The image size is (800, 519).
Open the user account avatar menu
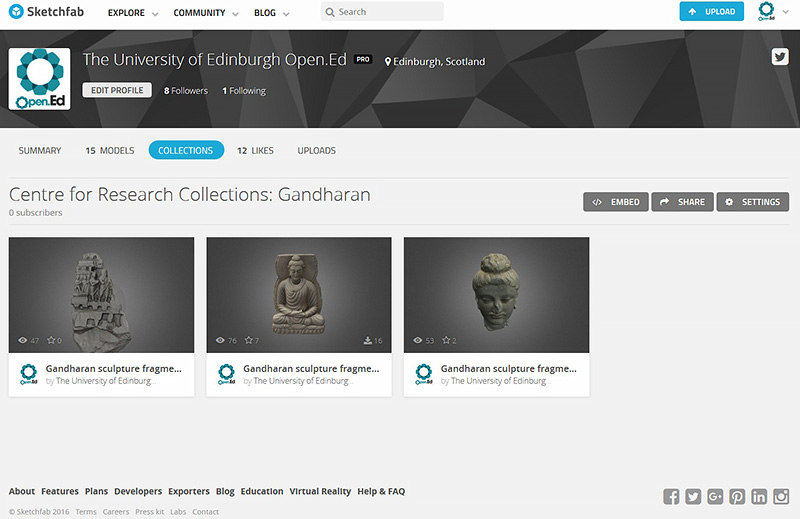point(767,12)
